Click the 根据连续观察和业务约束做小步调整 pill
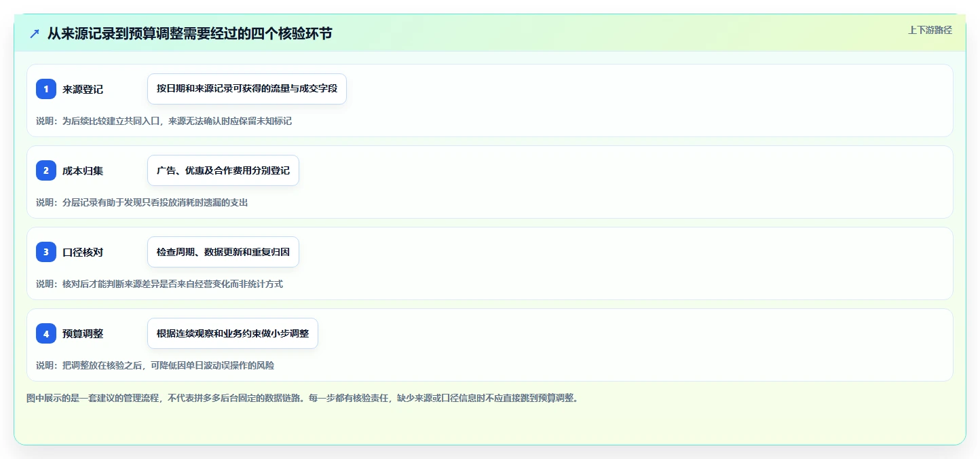 233,333
